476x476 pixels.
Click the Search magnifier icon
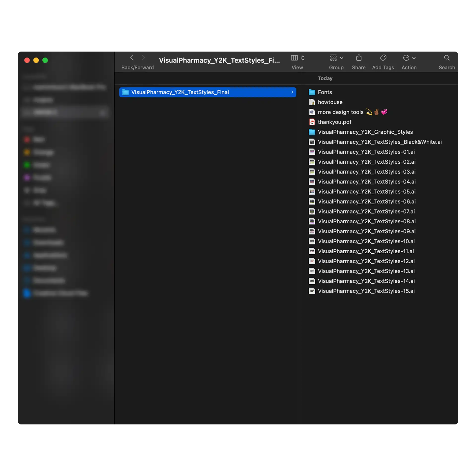tap(446, 58)
